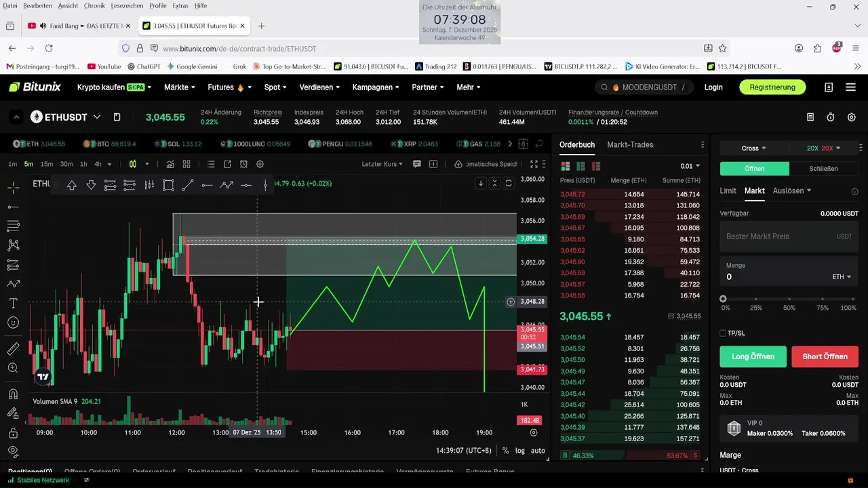Open the candlestick chart type selector
This screenshot has height=488, width=868.
[133, 164]
